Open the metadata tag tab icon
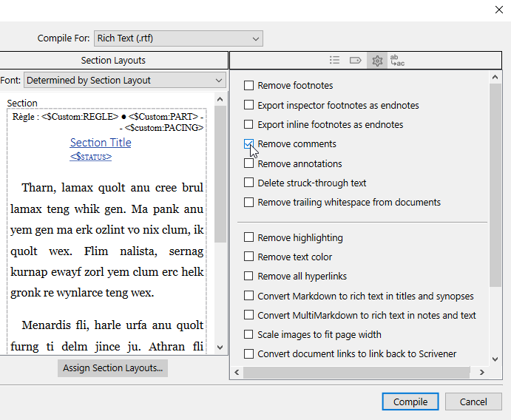The width and height of the screenshot is (511, 420). [x=355, y=61]
